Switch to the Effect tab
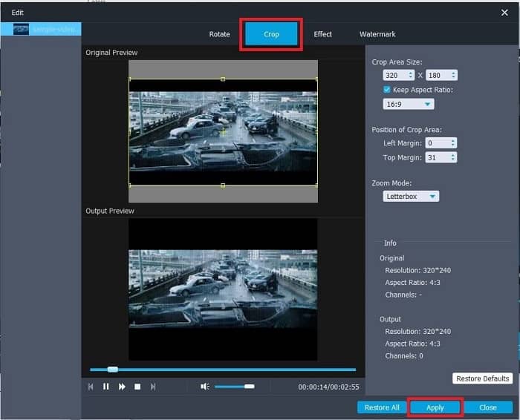This screenshot has height=420, width=520. coord(322,34)
